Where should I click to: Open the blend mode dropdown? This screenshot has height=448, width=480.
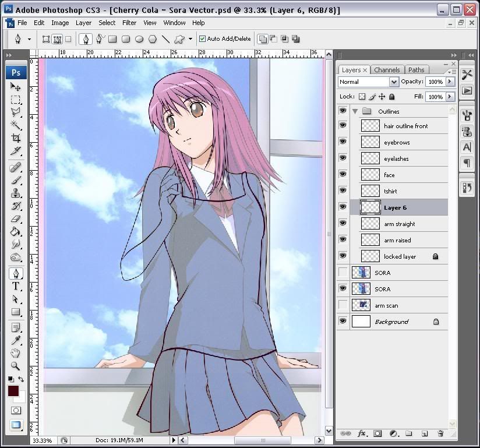coord(394,82)
